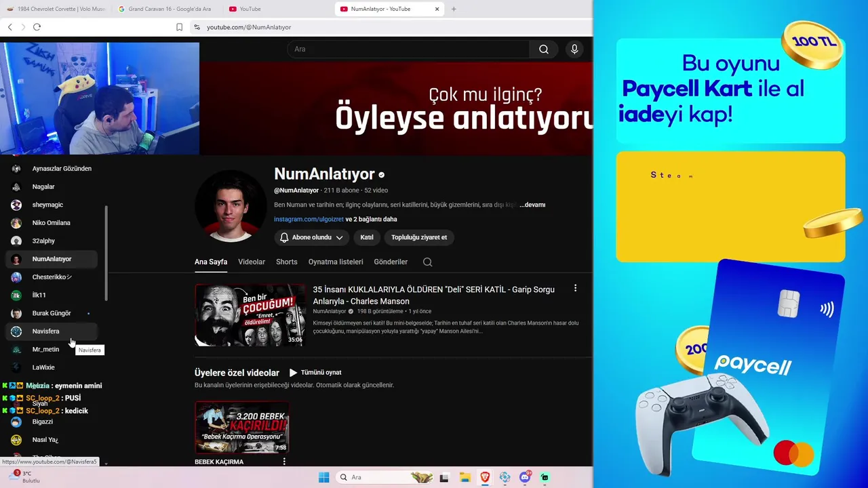Open File Explorer from taskbar
This screenshot has width=868, height=488.
coord(465,477)
